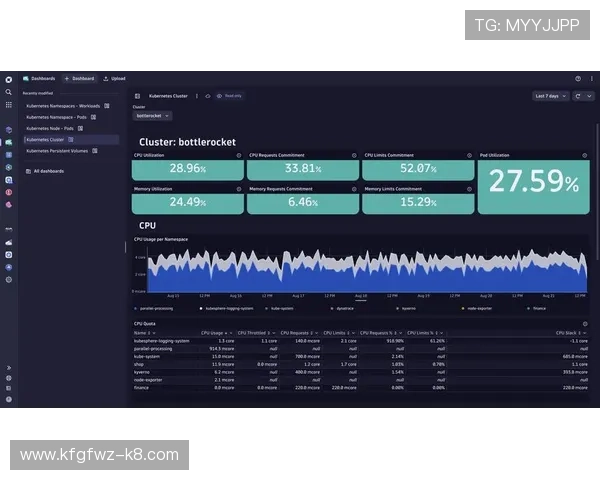The image size is (600, 480).
Task: Open Kubernetes Persistent Volumes dashboard
Action: [x=56, y=151]
